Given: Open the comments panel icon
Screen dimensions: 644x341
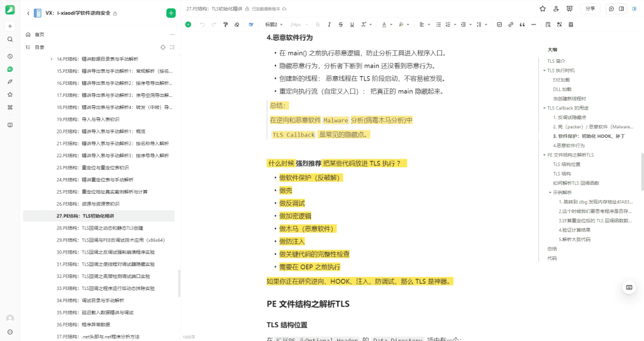Looking at the screenshot, I should (611, 9).
